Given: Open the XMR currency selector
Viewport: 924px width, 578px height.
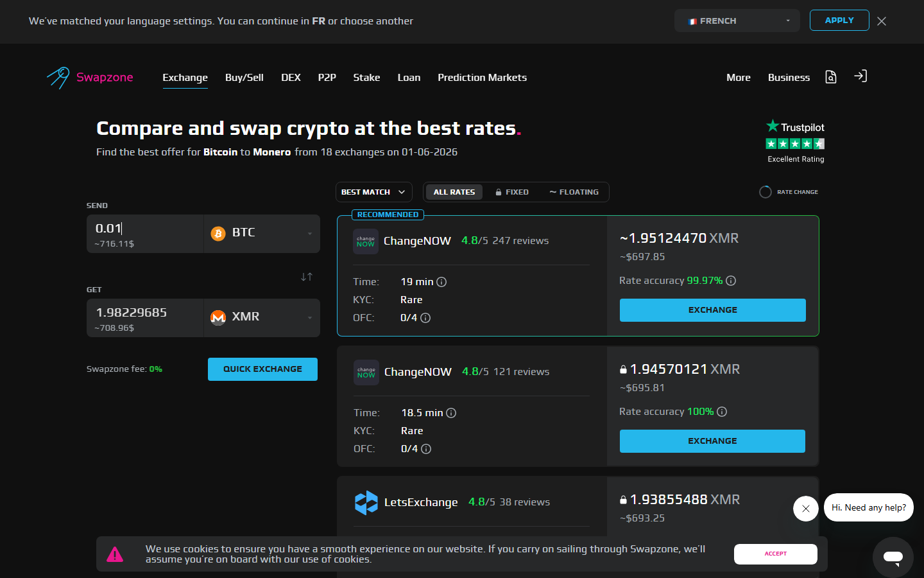Looking at the screenshot, I should [x=262, y=318].
